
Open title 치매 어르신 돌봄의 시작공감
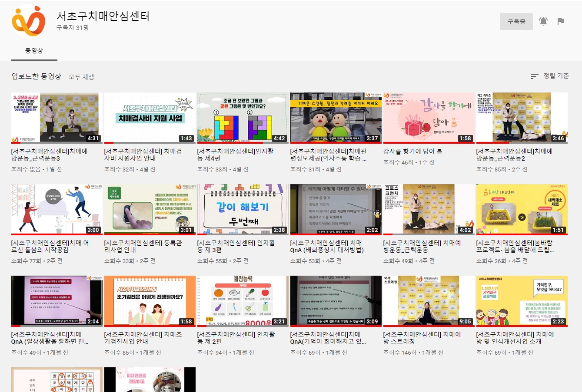(x=50, y=247)
